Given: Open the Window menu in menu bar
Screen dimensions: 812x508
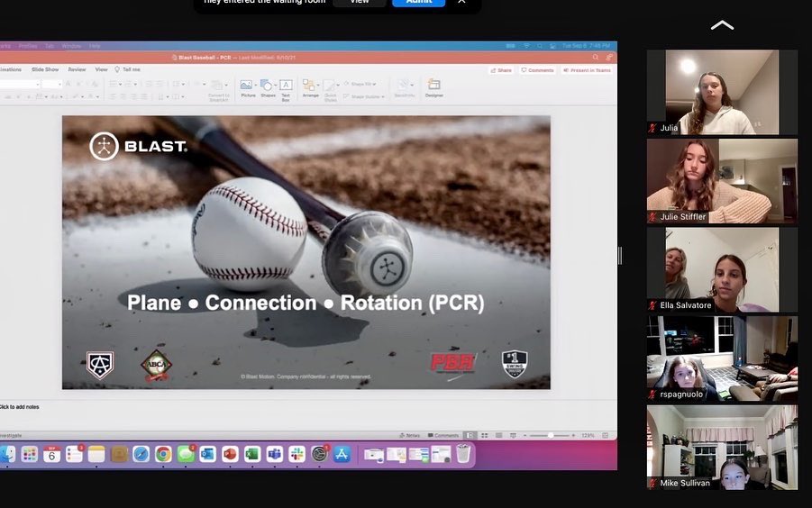Looking at the screenshot, I should tap(71, 46).
